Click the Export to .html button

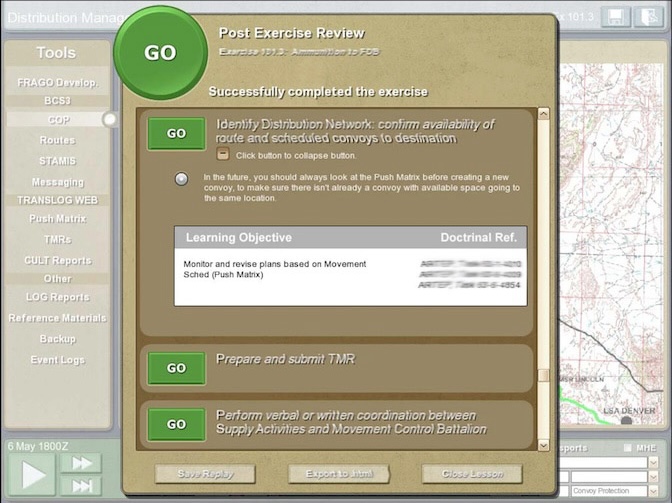click(338, 474)
